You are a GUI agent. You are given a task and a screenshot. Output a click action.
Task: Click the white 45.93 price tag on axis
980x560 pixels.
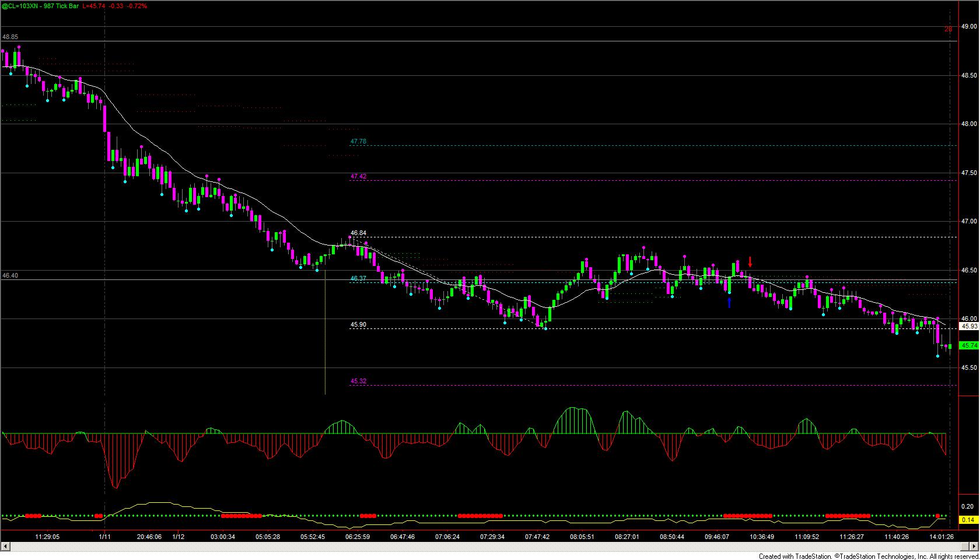(969, 327)
